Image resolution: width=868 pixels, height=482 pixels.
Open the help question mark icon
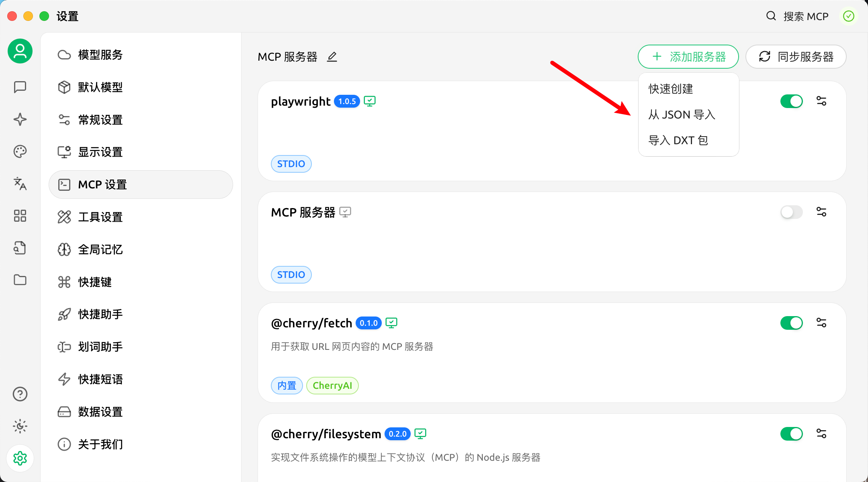click(20, 394)
